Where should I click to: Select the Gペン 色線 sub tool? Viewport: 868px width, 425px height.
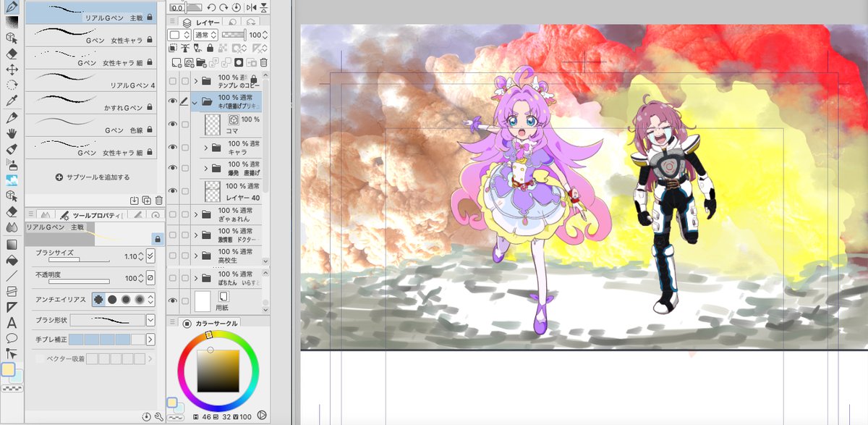tap(91, 125)
